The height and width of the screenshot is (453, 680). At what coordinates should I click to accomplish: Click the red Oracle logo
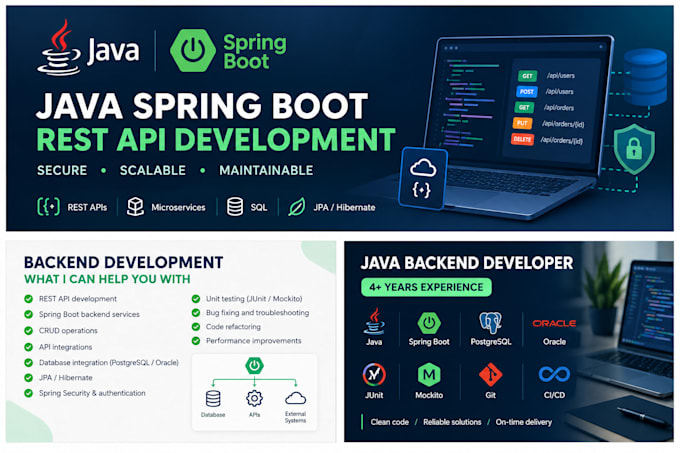point(554,323)
